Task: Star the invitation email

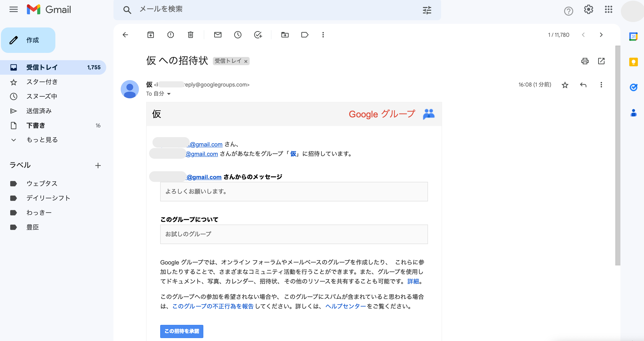Action: click(565, 85)
